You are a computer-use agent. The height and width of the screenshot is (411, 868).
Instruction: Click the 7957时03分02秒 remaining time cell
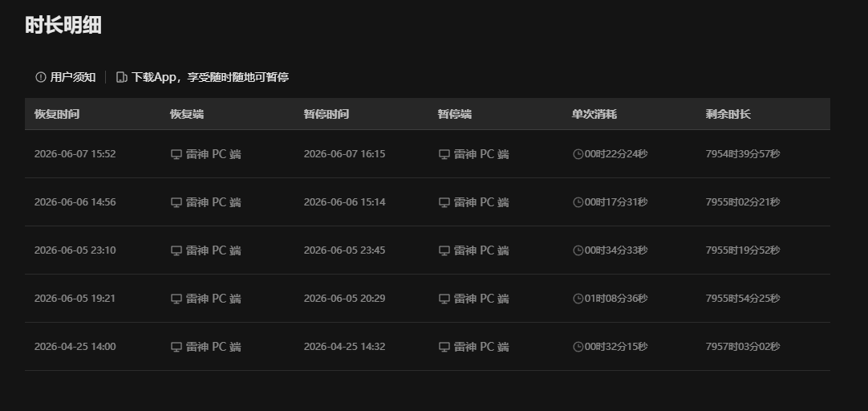(743, 347)
